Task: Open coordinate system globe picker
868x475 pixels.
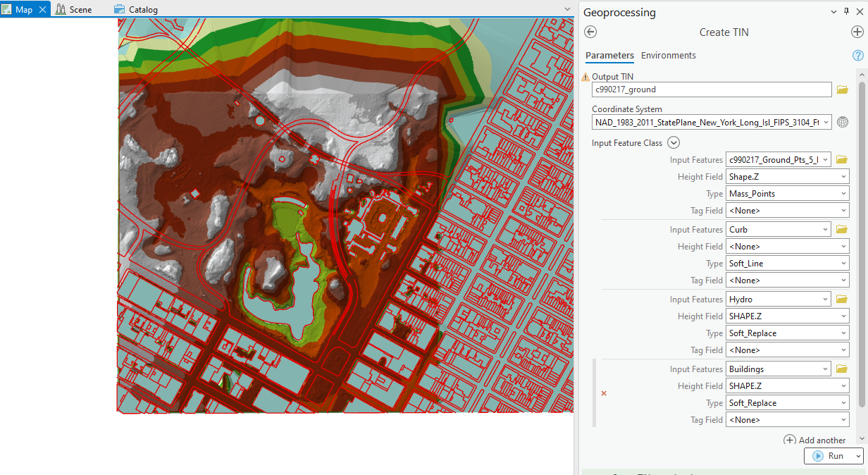Action: point(843,122)
